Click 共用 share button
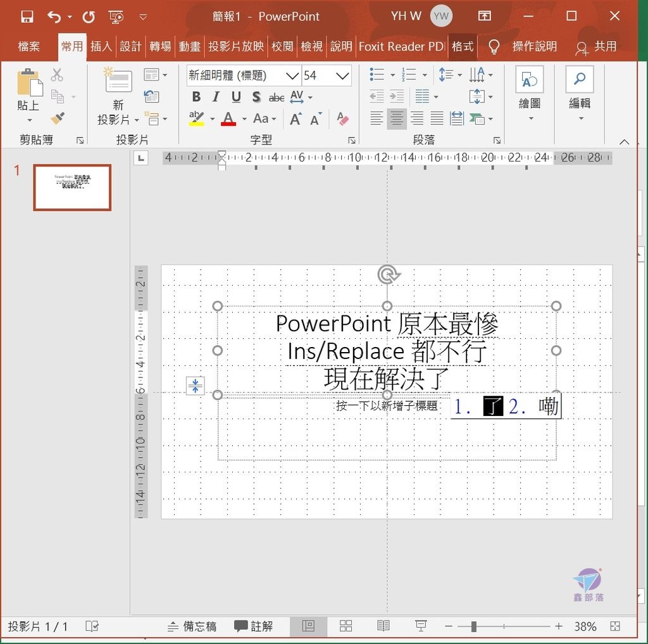Viewport: 648px width, 644px height. (x=596, y=47)
